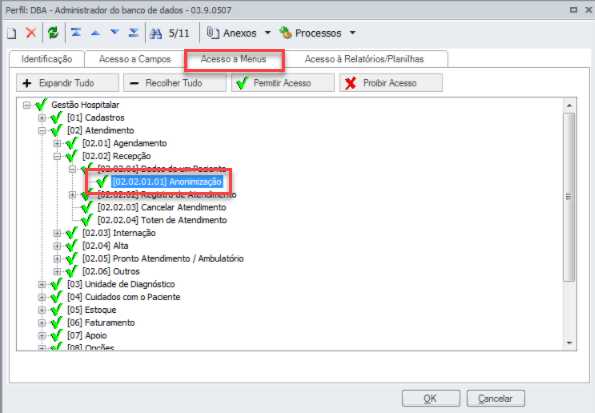This screenshot has width=595, height=413.
Task: Open the Anexos dropdown arrow
Action: coord(268,33)
